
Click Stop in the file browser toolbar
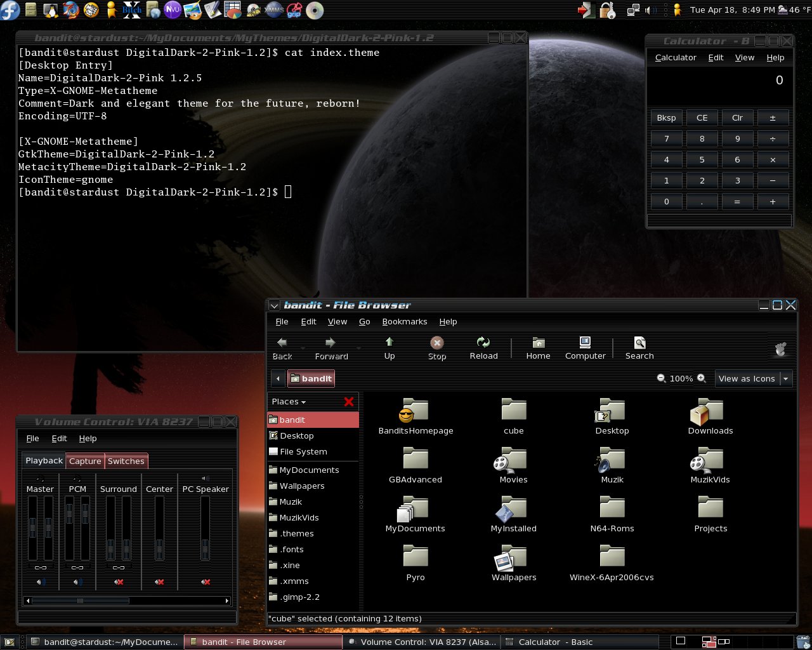click(437, 348)
